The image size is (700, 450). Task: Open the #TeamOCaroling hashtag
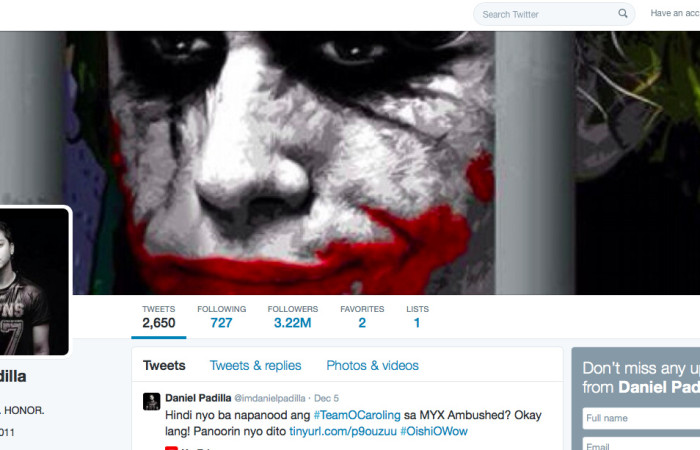357,415
